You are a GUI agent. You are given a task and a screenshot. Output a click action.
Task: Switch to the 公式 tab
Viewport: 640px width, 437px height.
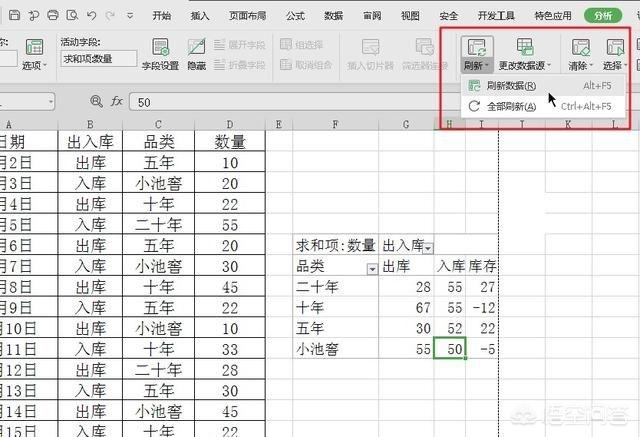tap(295, 16)
